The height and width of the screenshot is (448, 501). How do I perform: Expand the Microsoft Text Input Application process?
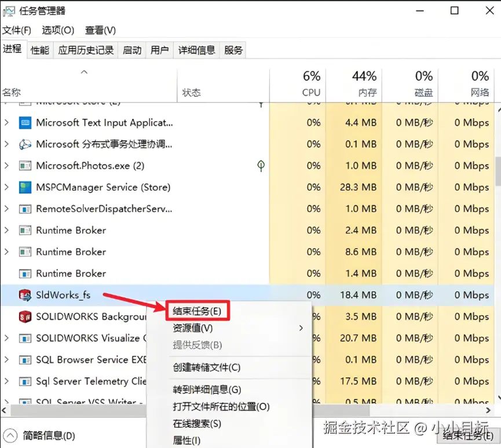point(7,122)
